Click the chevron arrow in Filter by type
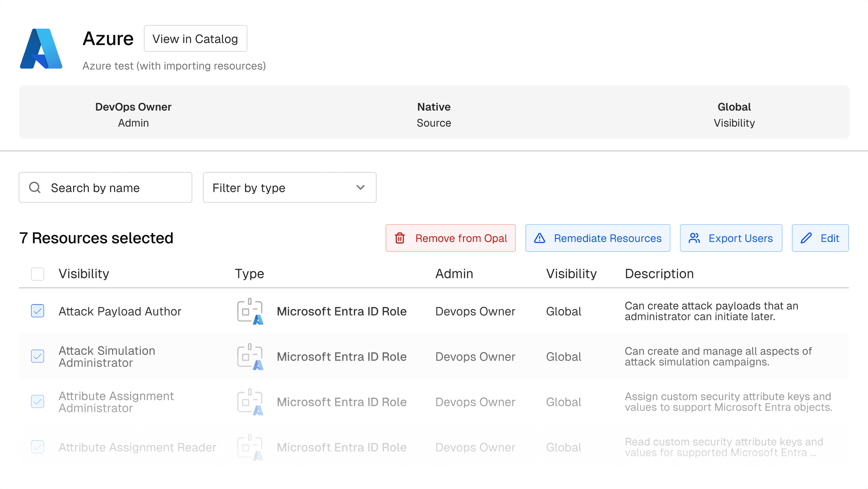868x489 pixels. (361, 187)
